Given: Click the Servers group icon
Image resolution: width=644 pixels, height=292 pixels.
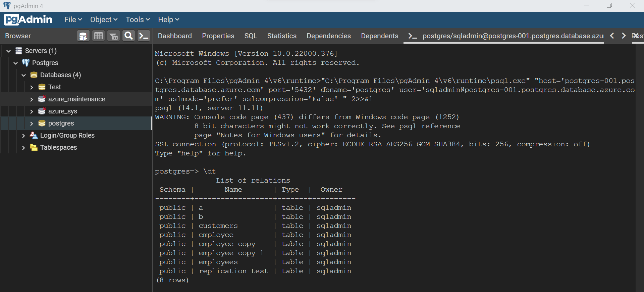Looking at the screenshot, I should point(19,51).
